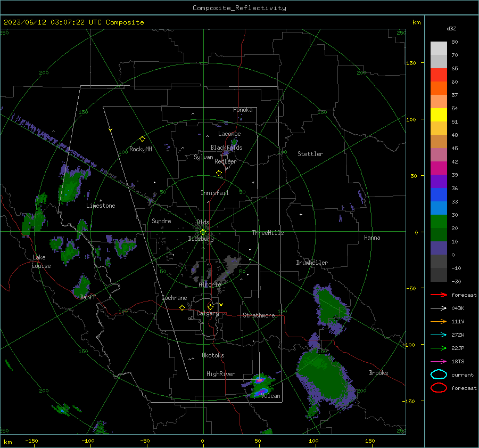Click the cyan current ellipse icon
This screenshot has width=479, height=448.
pos(439,374)
